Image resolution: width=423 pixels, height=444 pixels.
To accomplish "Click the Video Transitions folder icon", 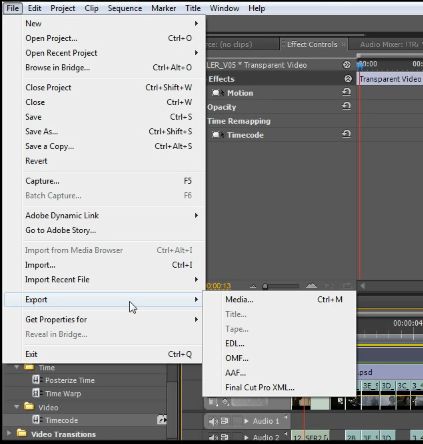I will (22, 433).
